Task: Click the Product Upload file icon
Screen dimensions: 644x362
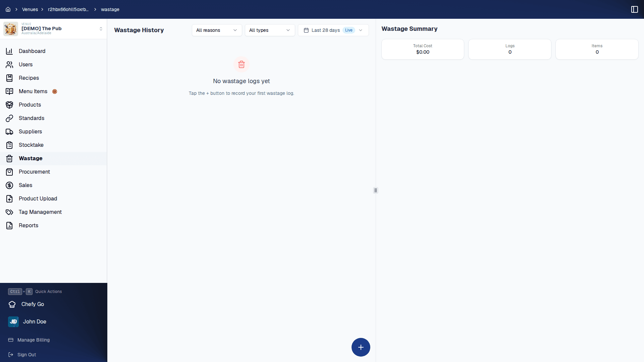Action: pyautogui.click(x=9, y=199)
